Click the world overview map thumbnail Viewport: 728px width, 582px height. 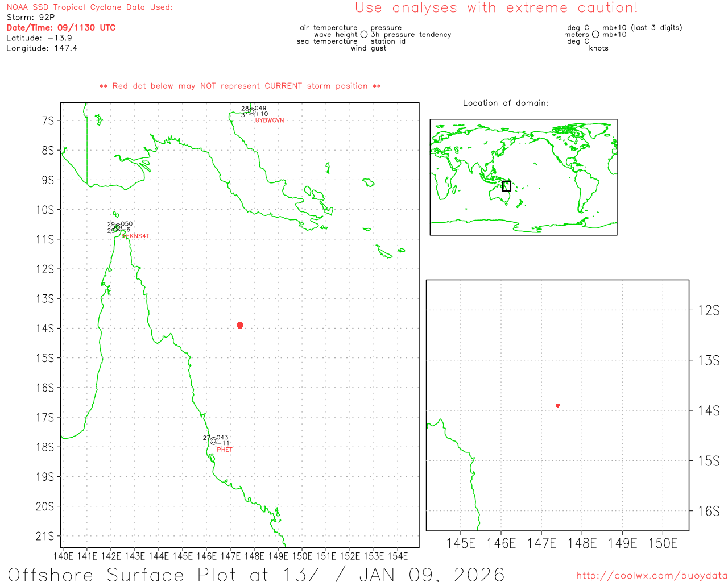click(523, 177)
